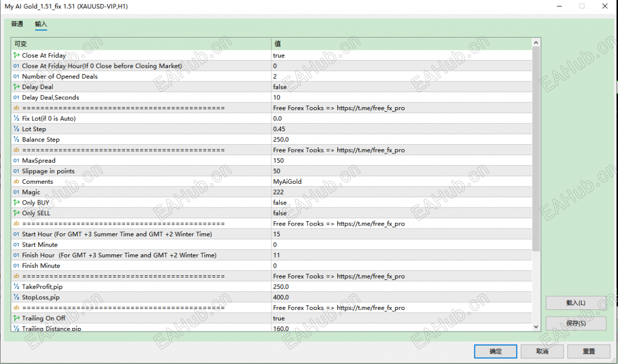
Task: Select the Start Hour parameter name
Action: [x=117, y=234]
